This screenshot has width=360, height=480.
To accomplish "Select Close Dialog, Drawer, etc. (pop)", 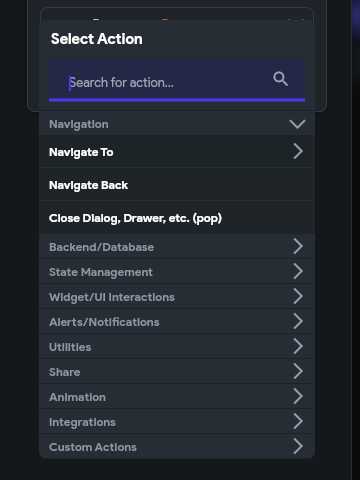I will point(177,218).
